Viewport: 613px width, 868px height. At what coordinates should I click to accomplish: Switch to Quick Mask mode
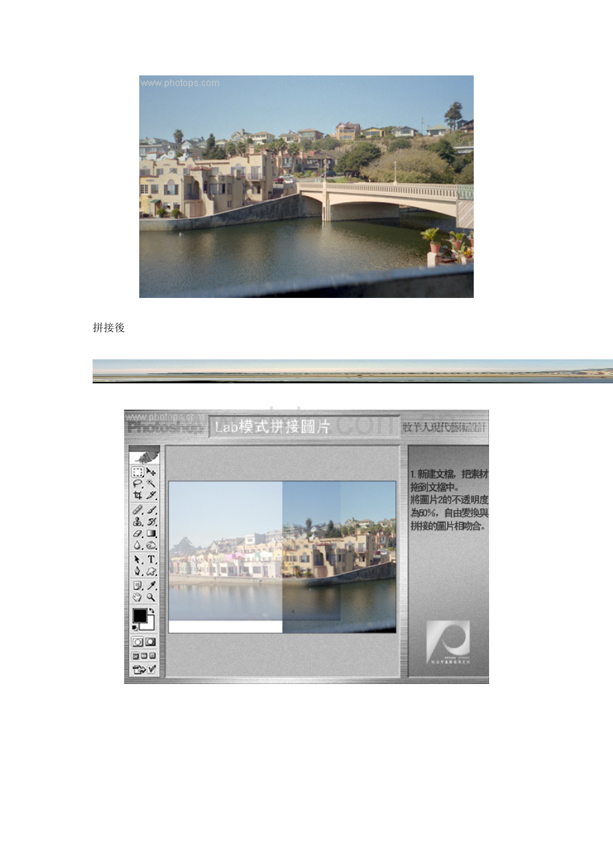(151, 642)
